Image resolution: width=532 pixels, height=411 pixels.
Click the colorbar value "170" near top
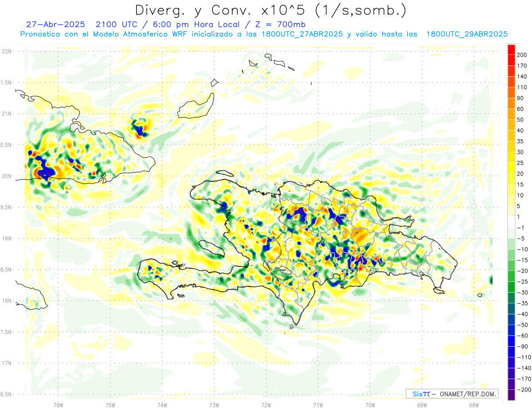[x=522, y=66]
